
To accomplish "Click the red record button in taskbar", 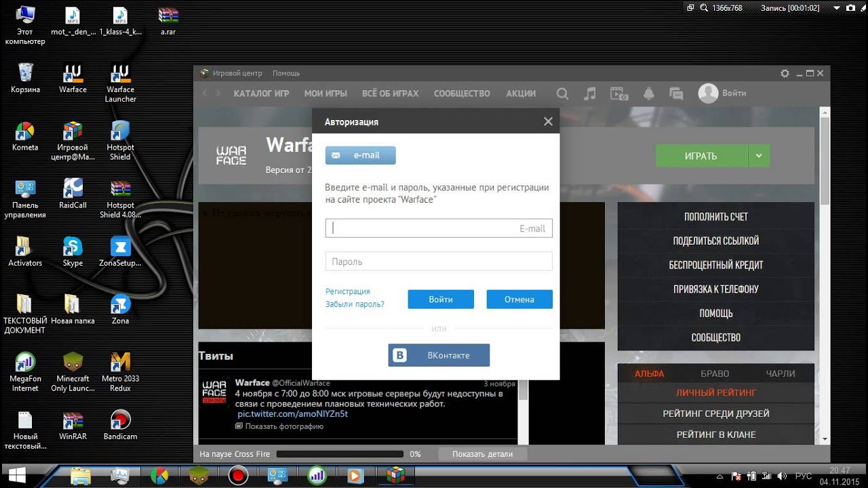I will click(x=238, y=475).
